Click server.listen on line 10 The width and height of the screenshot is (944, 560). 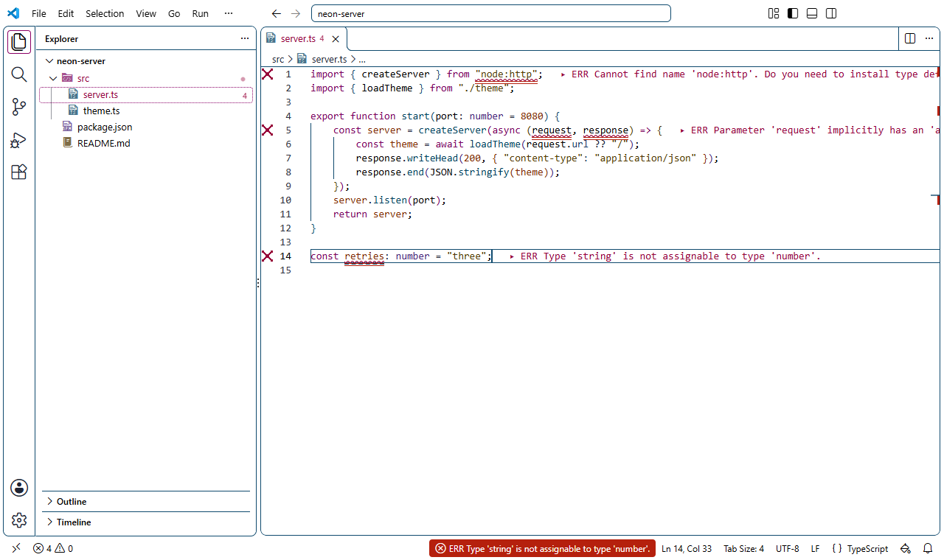coord(370,200)
